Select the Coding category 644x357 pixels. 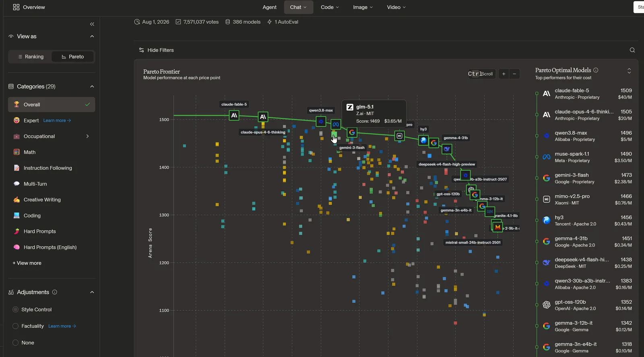(x=52, y=216)
